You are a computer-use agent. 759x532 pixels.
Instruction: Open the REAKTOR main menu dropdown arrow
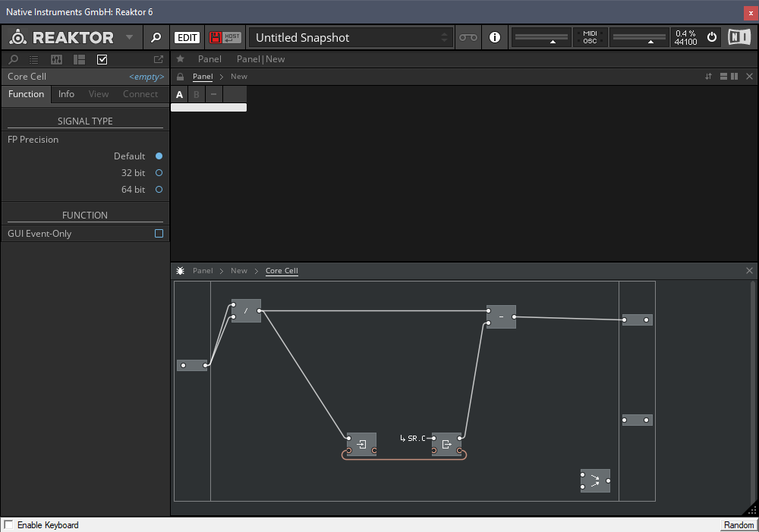click(x=129, y=37)
